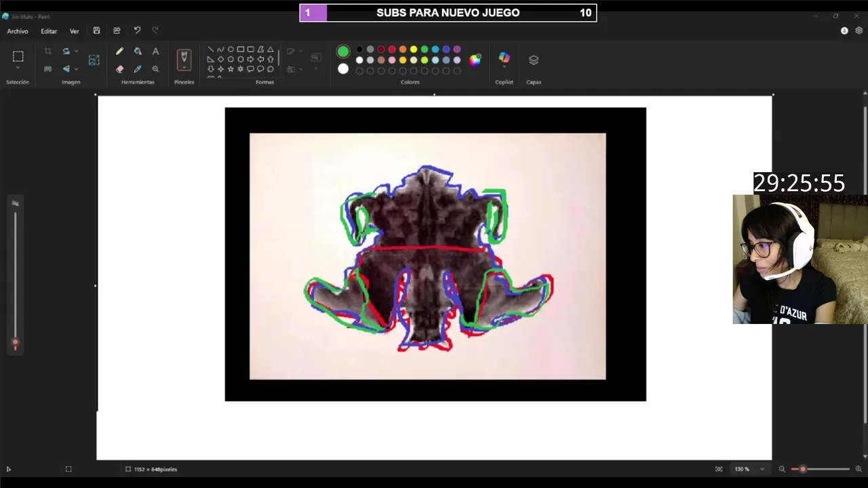
Task: Select the Curve shape
Action: point(220,49)
